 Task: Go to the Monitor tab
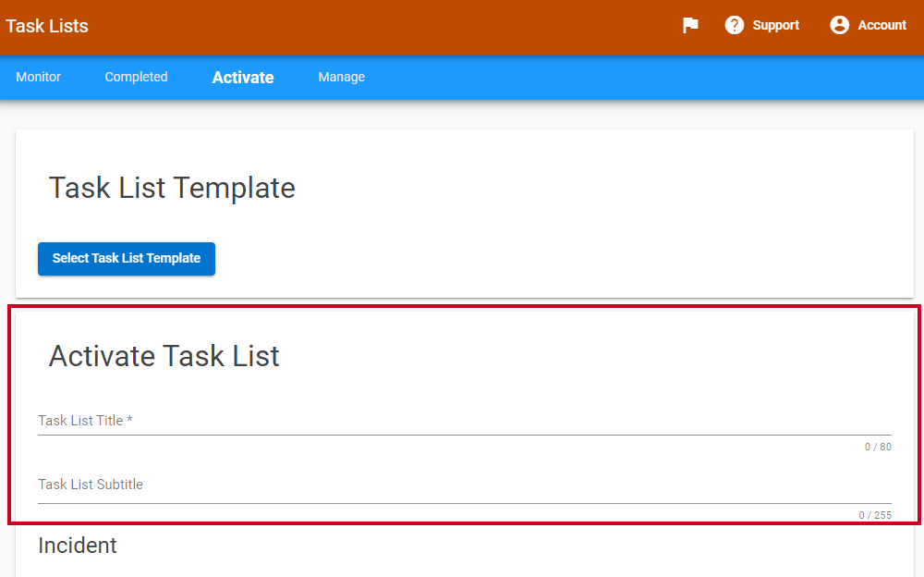tap(38, 78)
